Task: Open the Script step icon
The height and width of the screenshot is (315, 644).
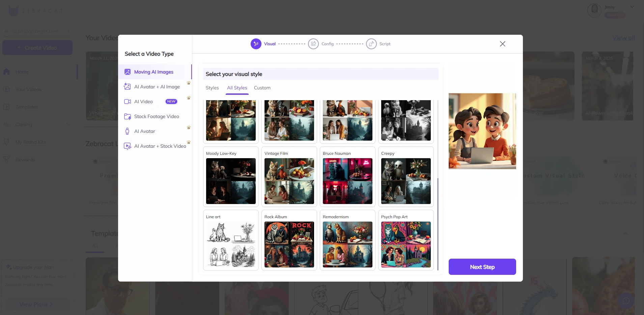Action: coord(371,44)
